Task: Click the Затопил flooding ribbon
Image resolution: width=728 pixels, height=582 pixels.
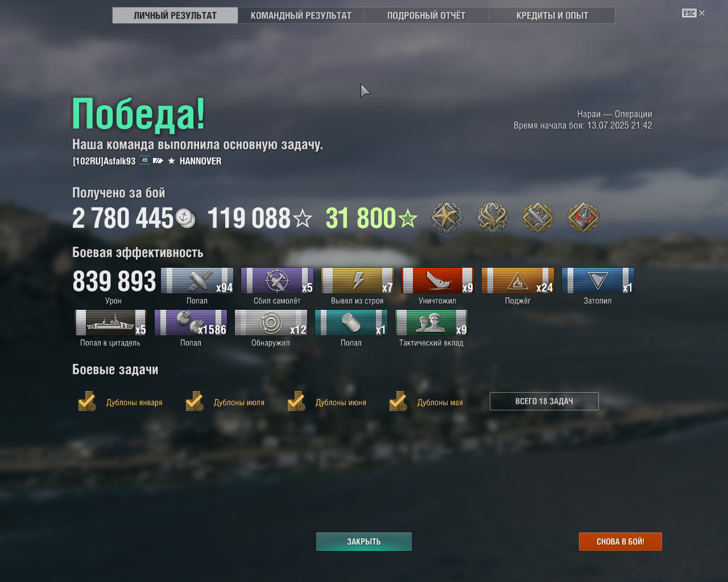Action: click(598, 281)
